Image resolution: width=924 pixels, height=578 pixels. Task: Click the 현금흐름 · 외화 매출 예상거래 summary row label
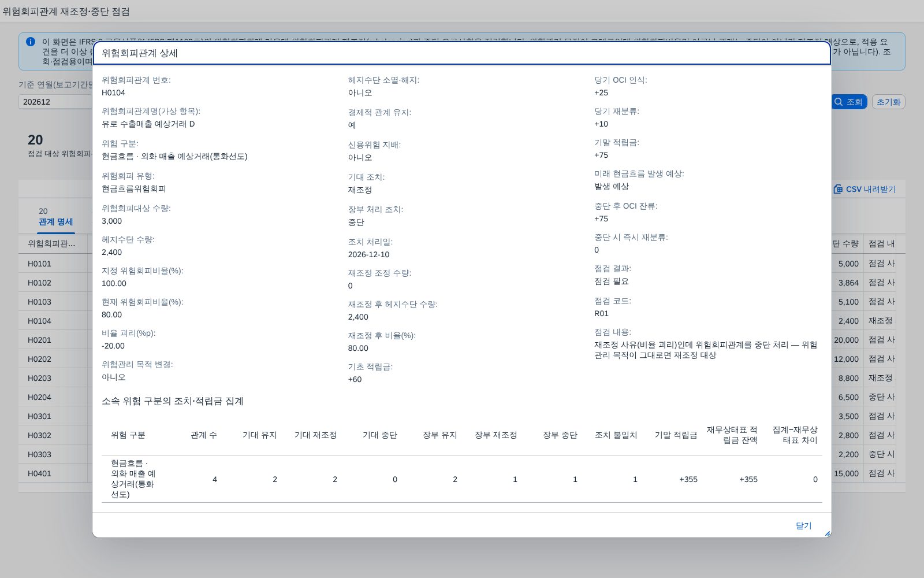(133, 479)
